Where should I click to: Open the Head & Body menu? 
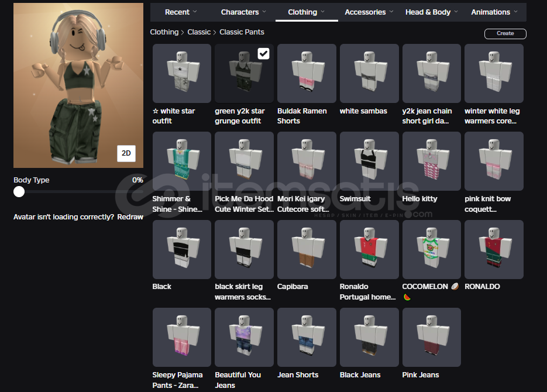[432, 12]
